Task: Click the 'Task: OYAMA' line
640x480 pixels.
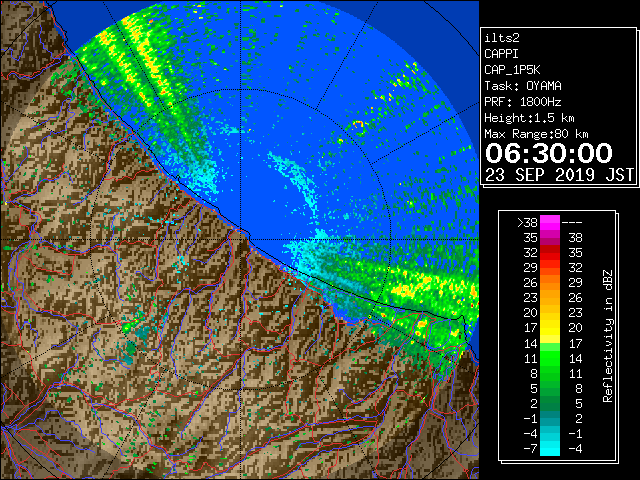Action: [x=523, y=86]
